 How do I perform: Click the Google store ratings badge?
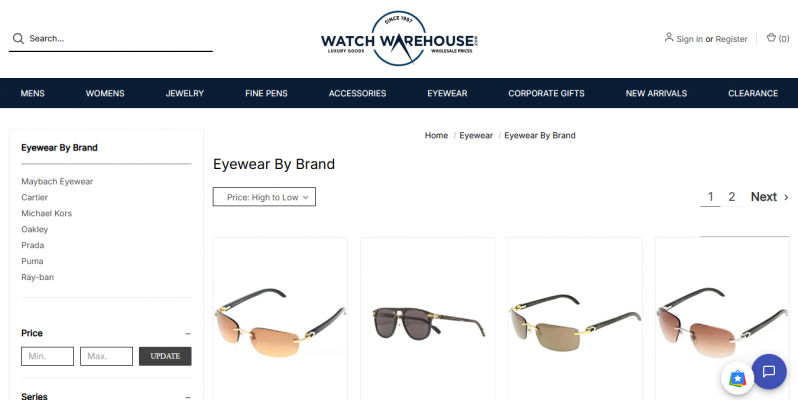click(737, 379)
